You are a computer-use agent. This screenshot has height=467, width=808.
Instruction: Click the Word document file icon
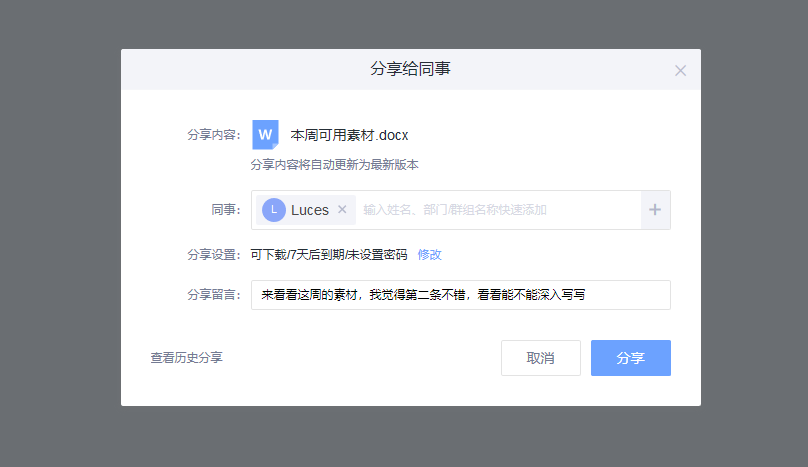[x=265, y=134]
